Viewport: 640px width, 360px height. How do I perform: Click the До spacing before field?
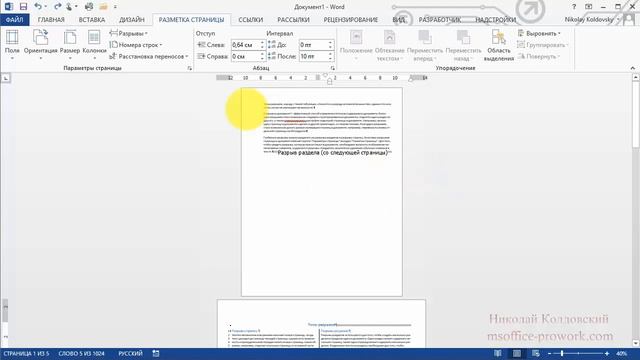(313, 45)
